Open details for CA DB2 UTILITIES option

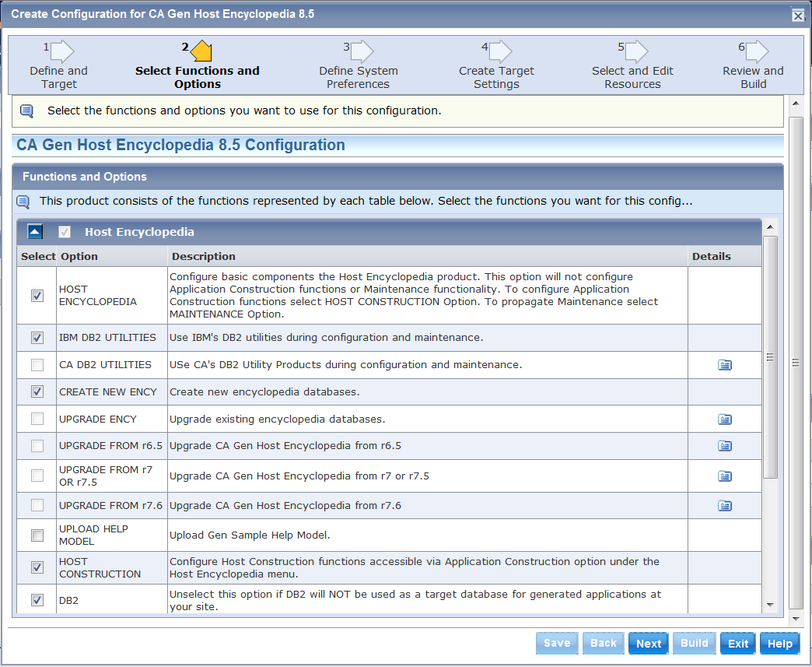(x=724, y=365)
